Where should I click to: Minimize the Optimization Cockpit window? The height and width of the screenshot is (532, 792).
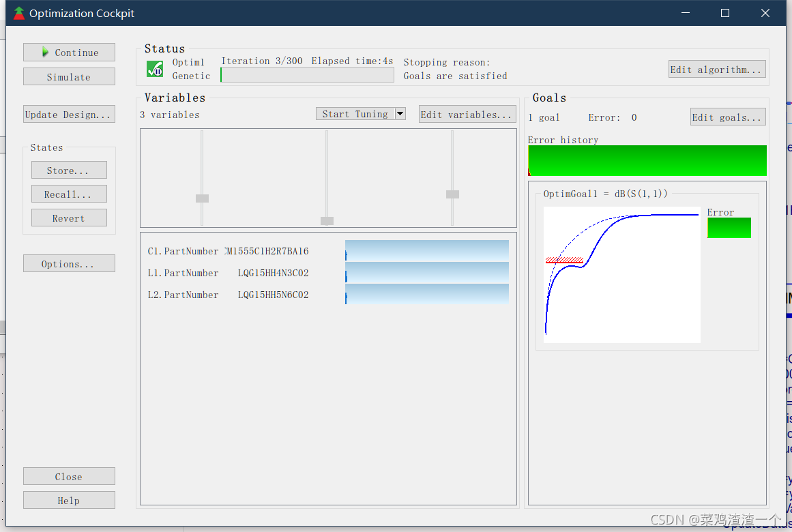[x=686, y=13]
